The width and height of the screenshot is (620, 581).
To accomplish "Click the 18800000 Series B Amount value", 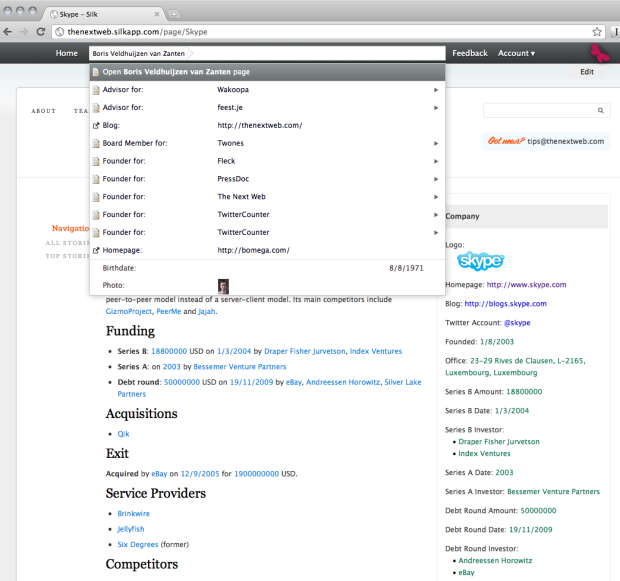I will 524,392.
